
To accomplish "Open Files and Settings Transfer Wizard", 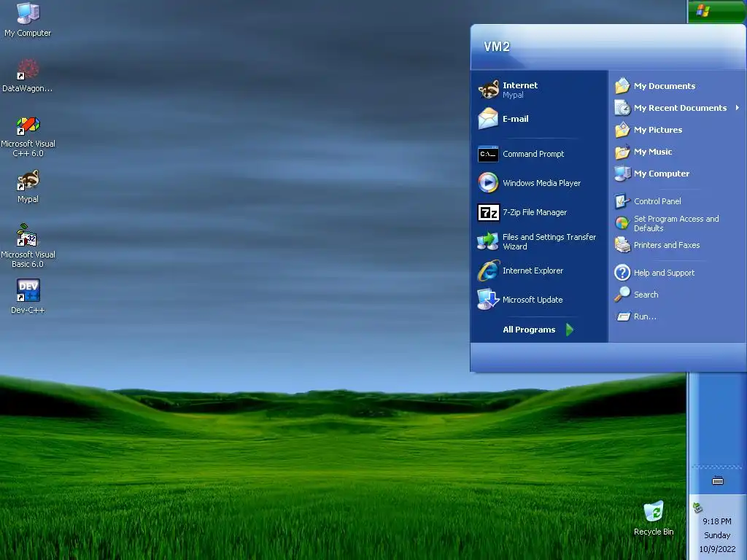I will pos(539,241).
